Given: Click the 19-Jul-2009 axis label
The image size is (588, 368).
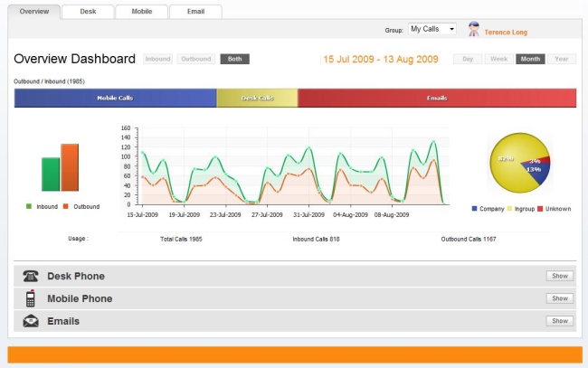Looking at the screenshot, I should 185,214.
